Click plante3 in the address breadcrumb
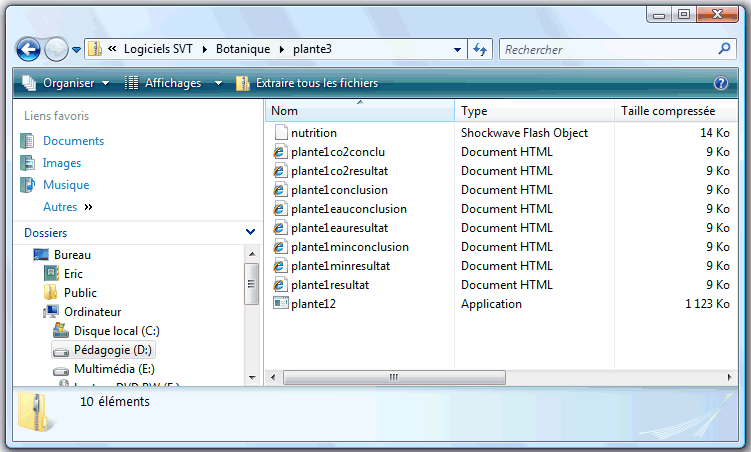 tap(312, 49)
